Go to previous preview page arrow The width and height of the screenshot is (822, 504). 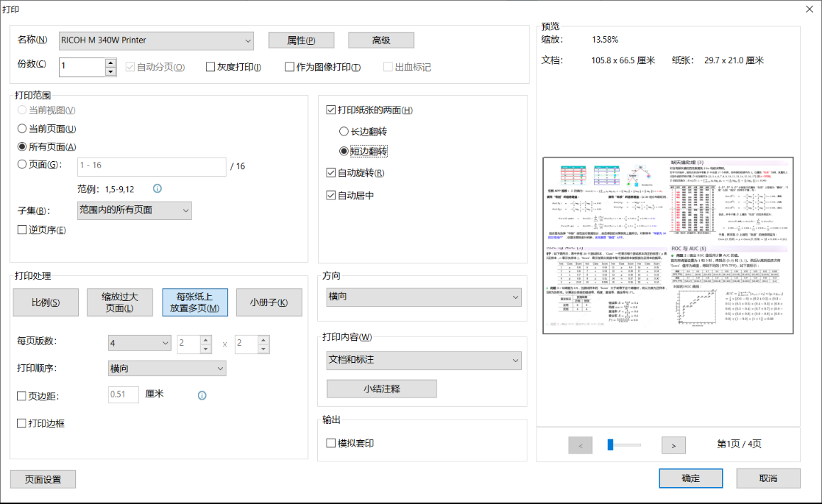tap(580, 445)
